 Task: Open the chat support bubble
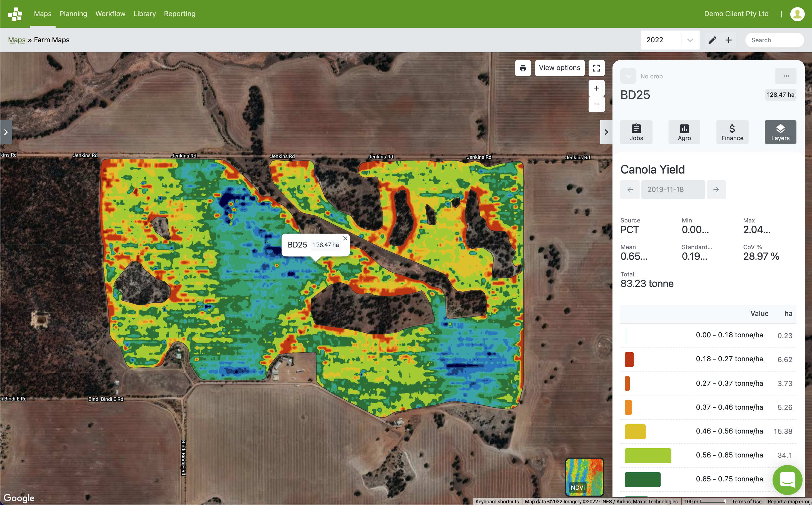tap(787, 480)
